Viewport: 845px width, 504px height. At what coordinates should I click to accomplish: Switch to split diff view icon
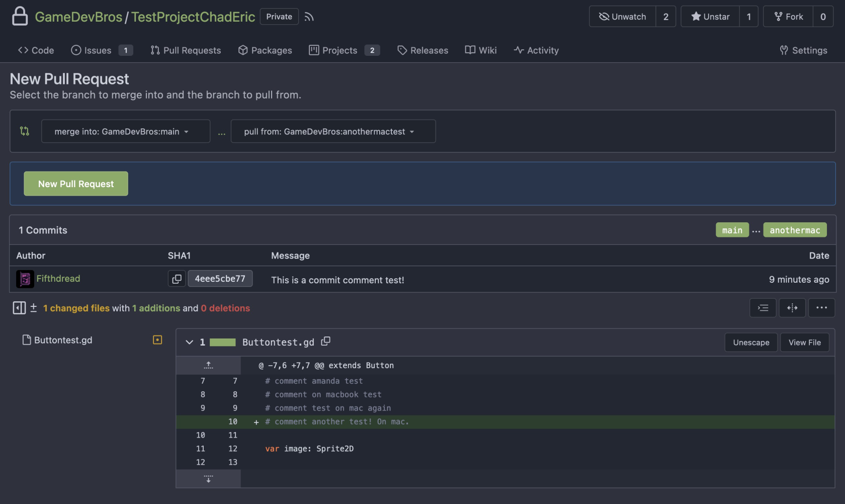point(792,308)
